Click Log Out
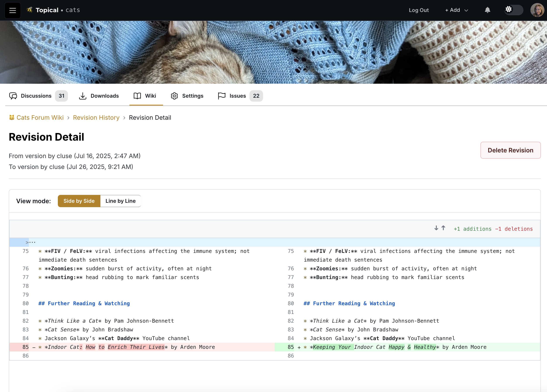This screenshot has height=392, width=547. click(x=418, y=10)
